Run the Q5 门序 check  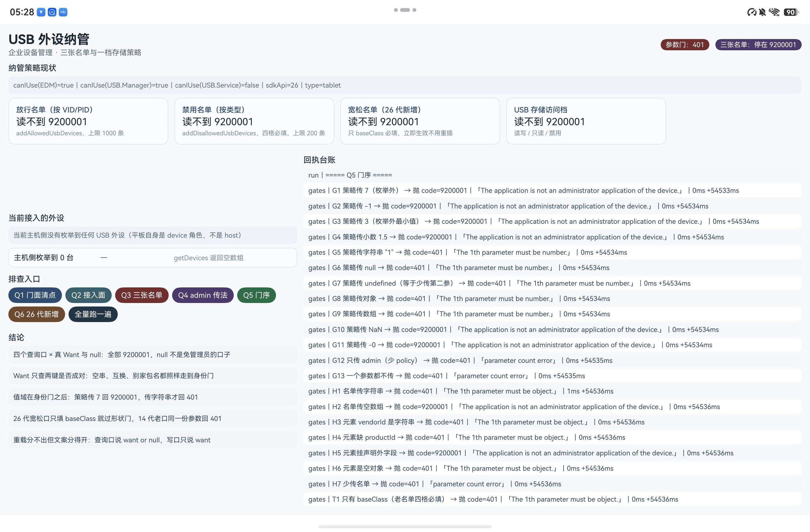(x=257, y=295)
